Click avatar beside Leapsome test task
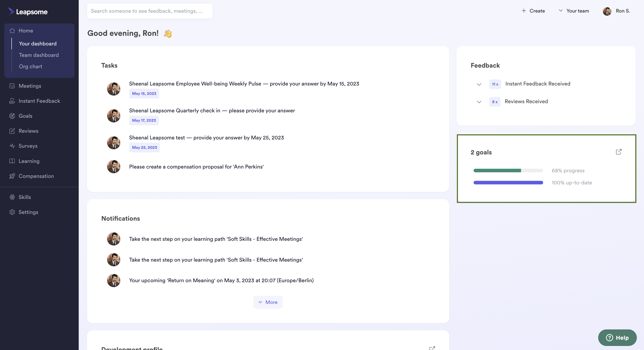Viewport: 644px width, 350px height. (x=114, y=143)
